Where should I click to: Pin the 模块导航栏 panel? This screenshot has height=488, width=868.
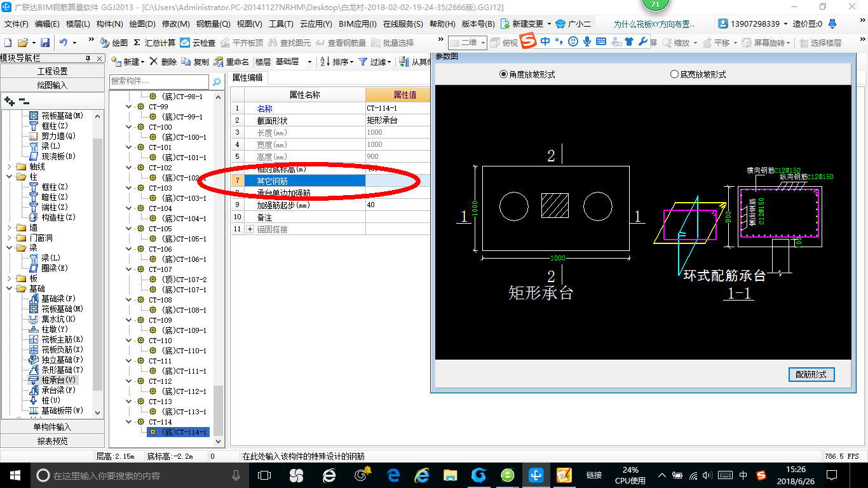88,58
